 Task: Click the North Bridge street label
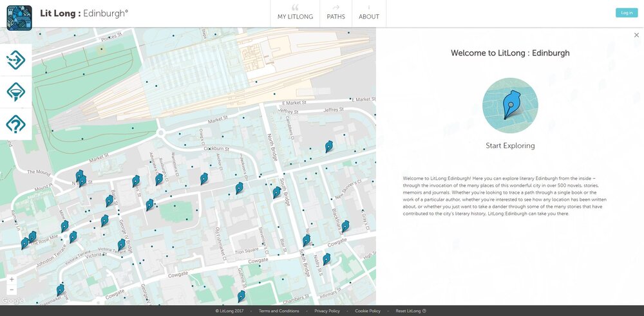click(x=274, y=149)
